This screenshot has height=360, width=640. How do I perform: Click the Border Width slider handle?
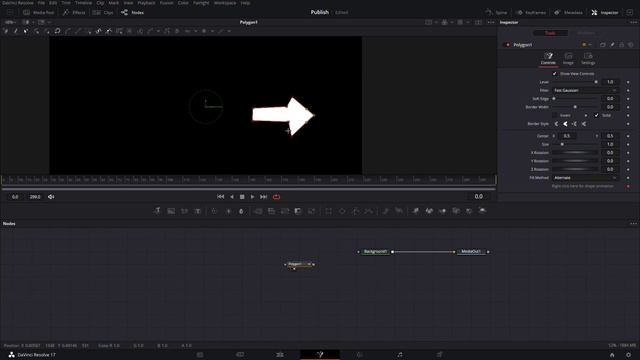coord(575,107)
